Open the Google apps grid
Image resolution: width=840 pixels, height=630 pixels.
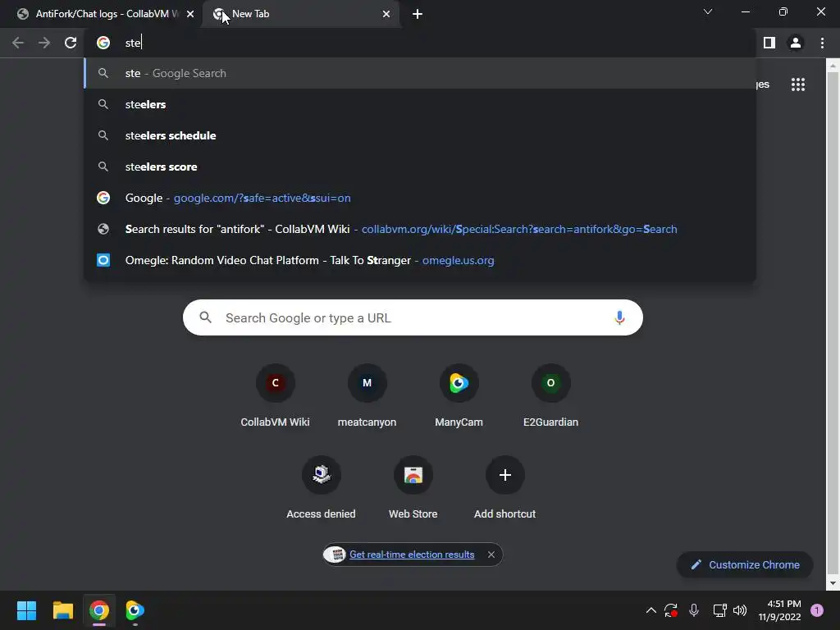(798, 84)
